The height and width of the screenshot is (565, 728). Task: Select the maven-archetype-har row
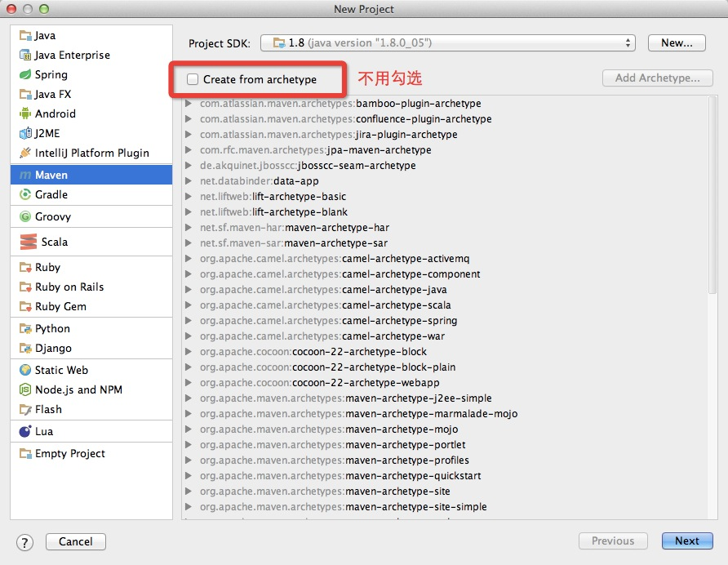446,227
